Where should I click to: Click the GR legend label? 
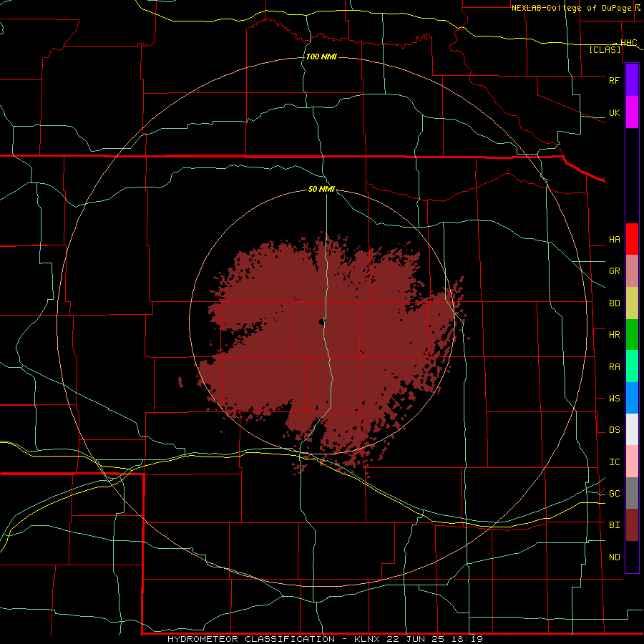[614, 271]
